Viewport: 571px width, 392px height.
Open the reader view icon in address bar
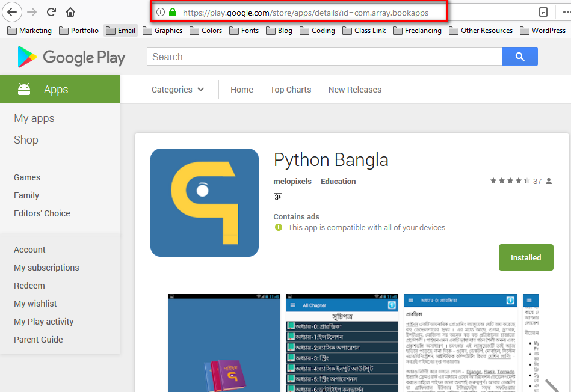pyautogui.click(x=543, y=12)
